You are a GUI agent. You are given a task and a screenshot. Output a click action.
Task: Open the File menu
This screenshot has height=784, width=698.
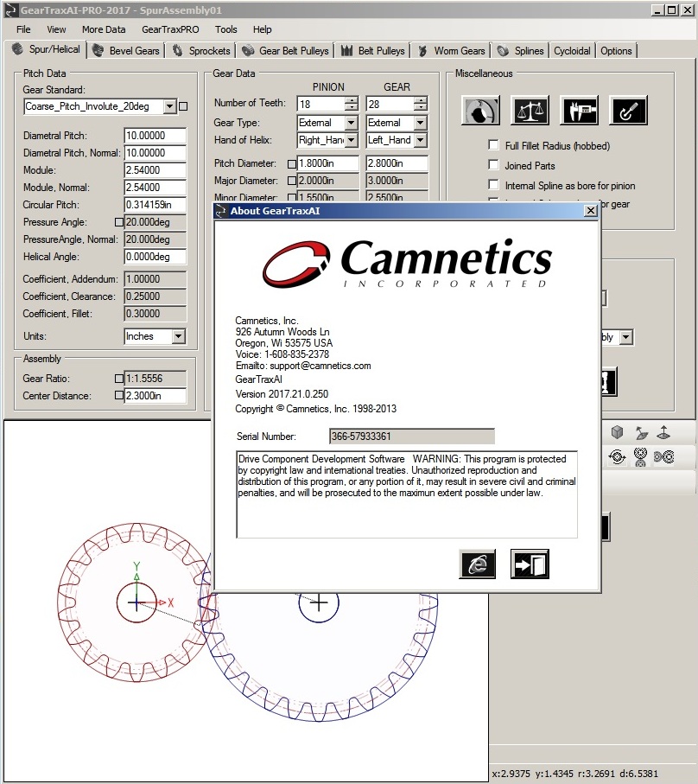pyautogui.click(x=23, y=29)
